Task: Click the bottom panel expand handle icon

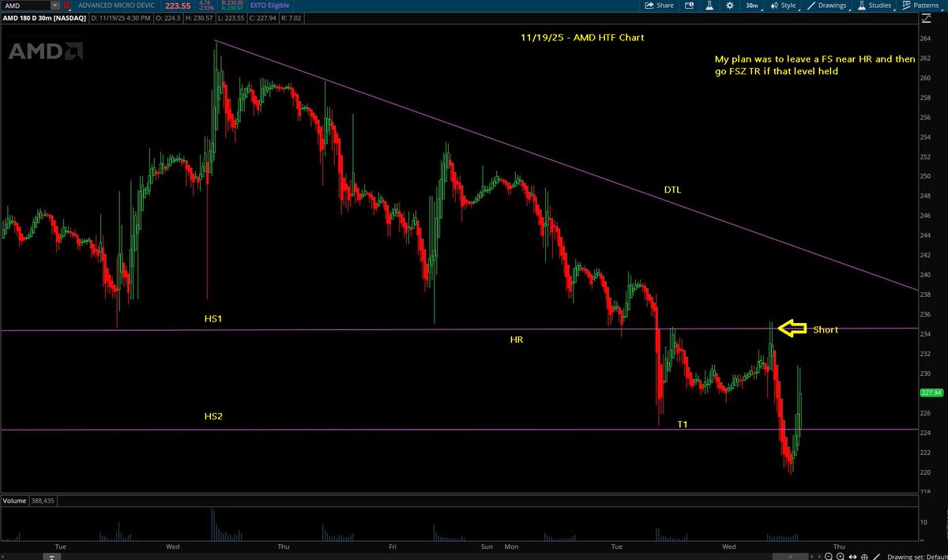Action: [52, 556]
